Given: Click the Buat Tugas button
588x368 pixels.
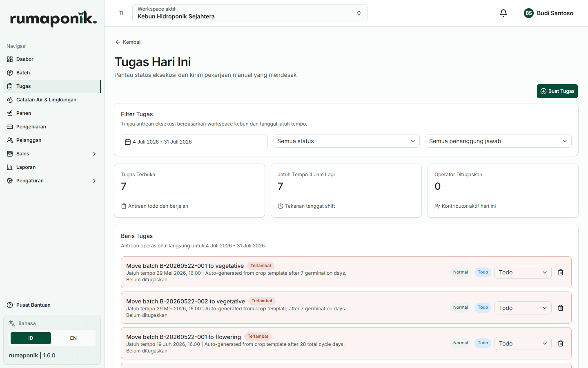Looking at the screenshot, I should [x=557, y=91].
